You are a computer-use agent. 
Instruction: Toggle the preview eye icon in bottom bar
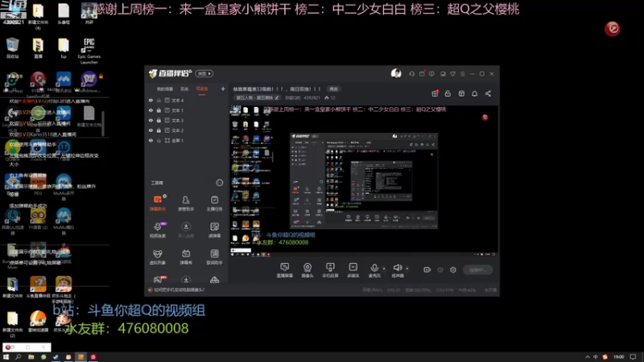click(x=440, y=269)
